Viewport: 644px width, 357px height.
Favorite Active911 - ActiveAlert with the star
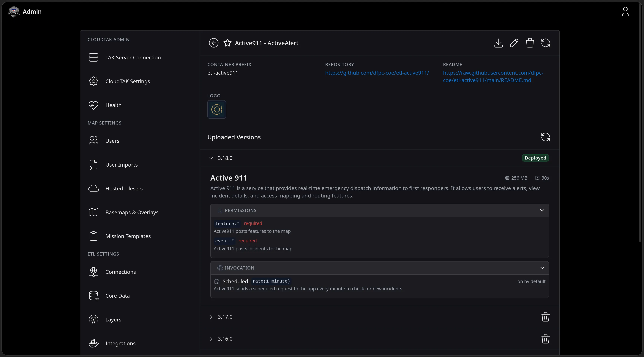click(x=227, y=43)
